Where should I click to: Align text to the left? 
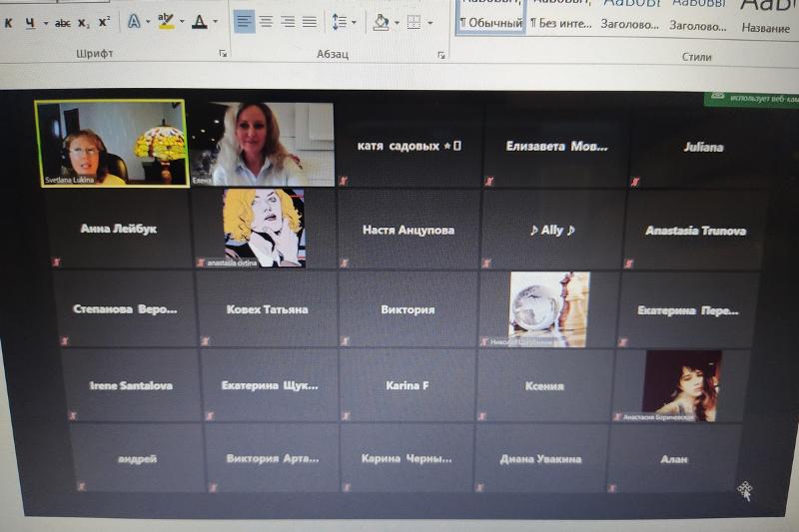click(245, 21)
